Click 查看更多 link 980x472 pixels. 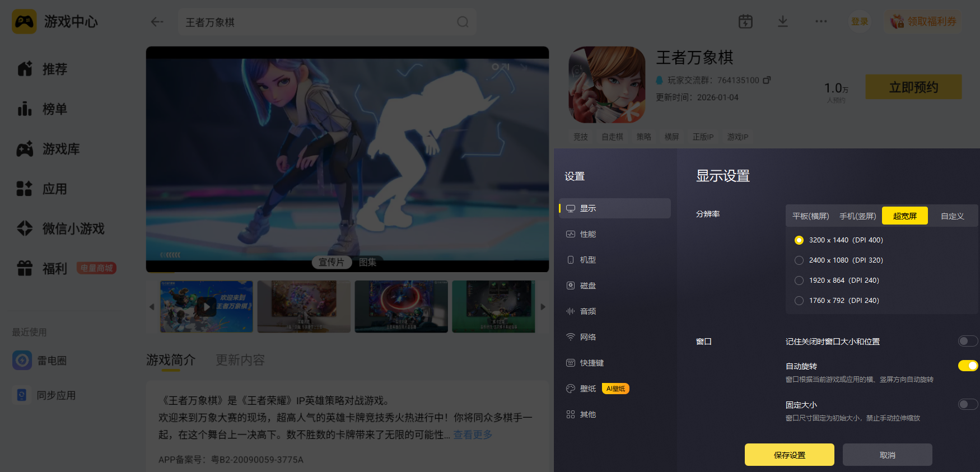tap(473, 434)
